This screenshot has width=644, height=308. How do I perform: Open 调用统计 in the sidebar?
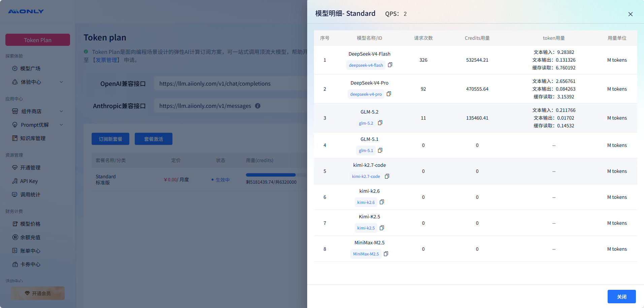pos(30,194)
